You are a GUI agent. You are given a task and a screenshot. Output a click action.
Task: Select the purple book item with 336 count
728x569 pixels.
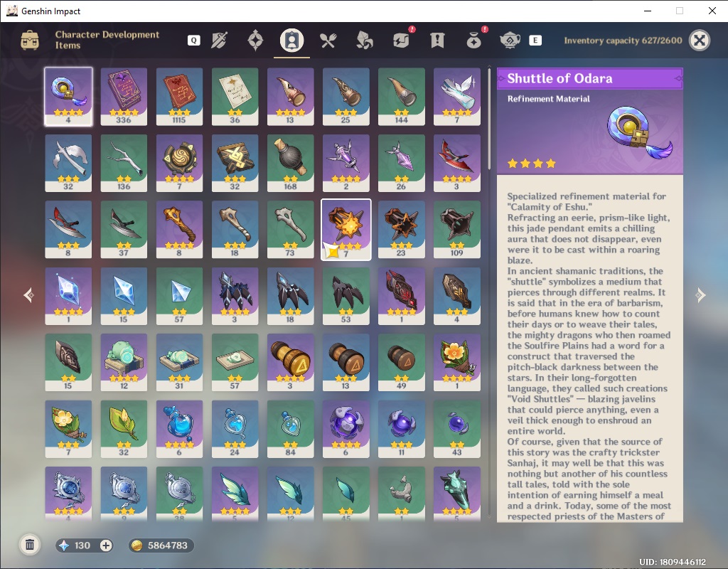[124, 97]
